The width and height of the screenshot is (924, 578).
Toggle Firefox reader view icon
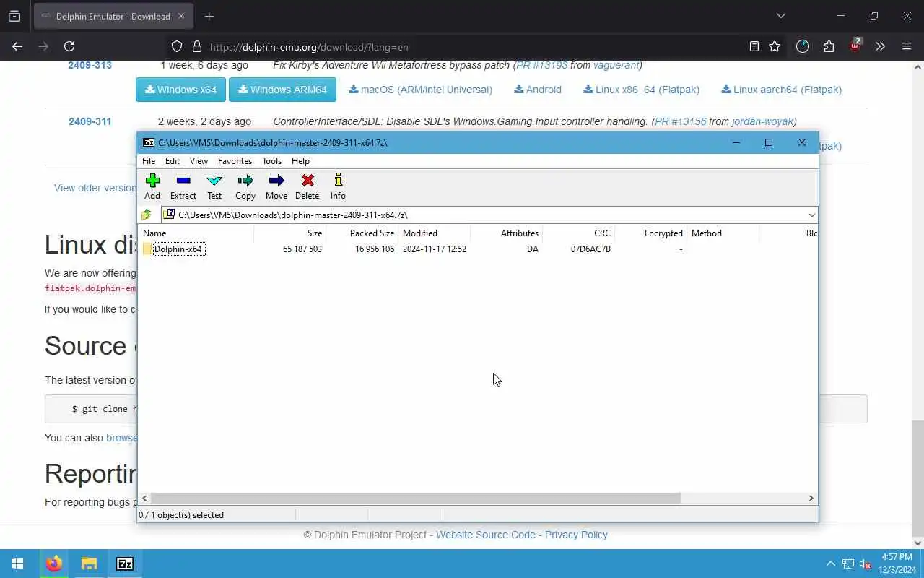(754, 46)
